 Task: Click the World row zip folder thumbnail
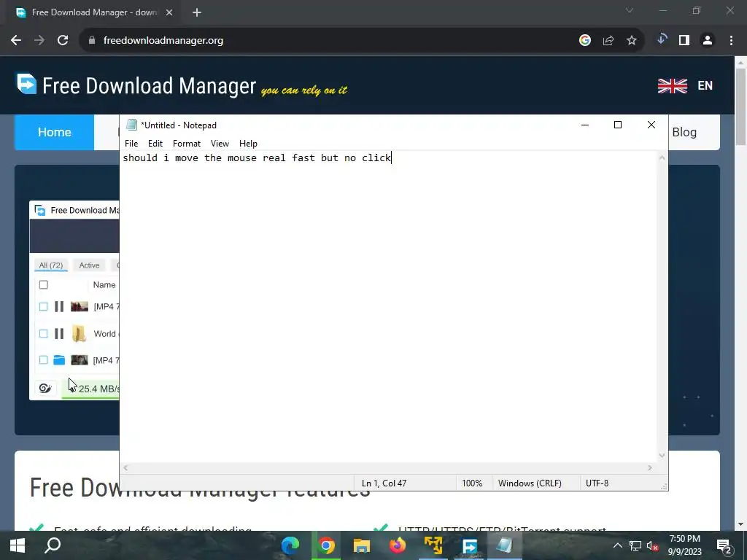click(x=79, y=333)
